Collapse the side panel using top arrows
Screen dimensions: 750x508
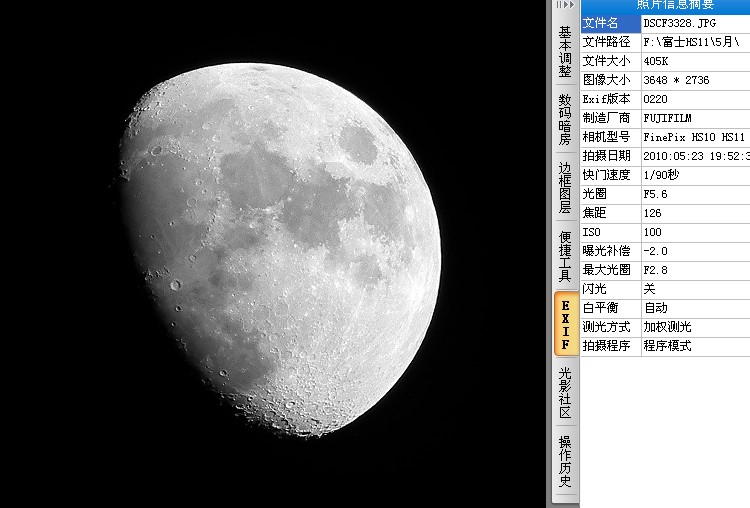(x=565, y=5)
